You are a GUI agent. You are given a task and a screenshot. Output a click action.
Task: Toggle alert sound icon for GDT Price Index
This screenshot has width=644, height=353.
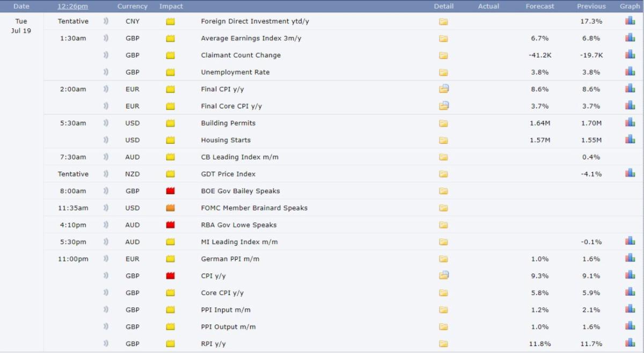pos(106,174)
